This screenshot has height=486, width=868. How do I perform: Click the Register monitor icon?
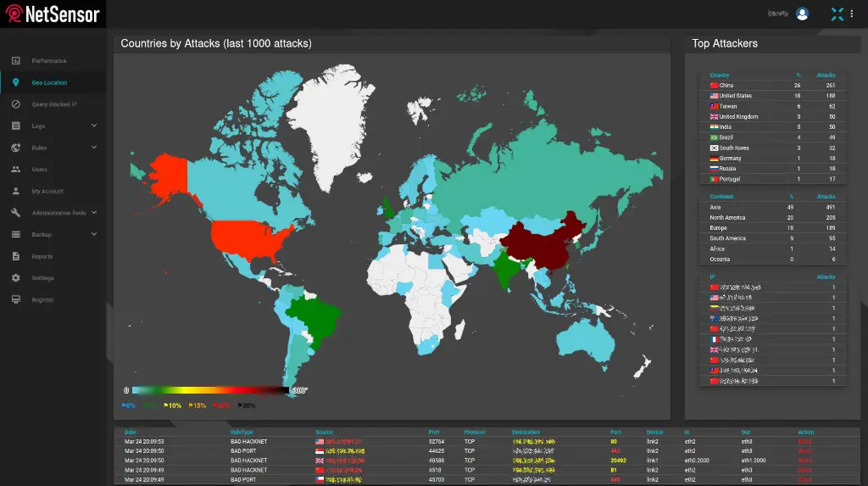point(15,299)
